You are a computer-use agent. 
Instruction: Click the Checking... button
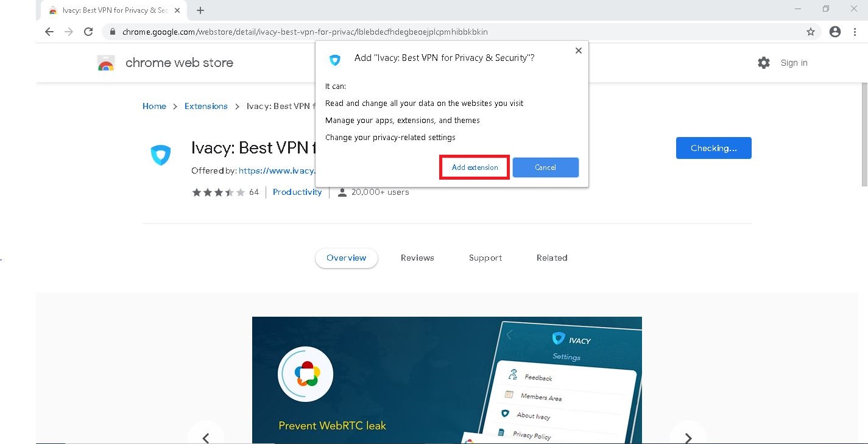pos(714,148)
